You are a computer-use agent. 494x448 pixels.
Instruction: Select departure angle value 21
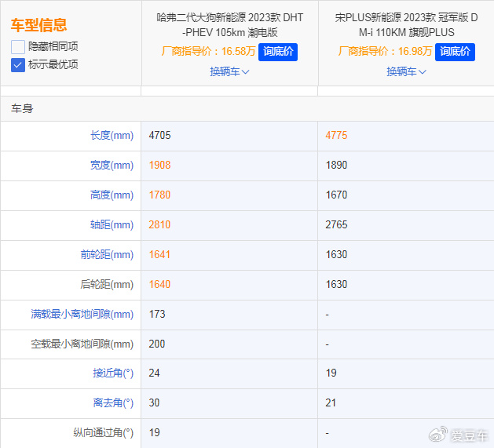point(331,403)
